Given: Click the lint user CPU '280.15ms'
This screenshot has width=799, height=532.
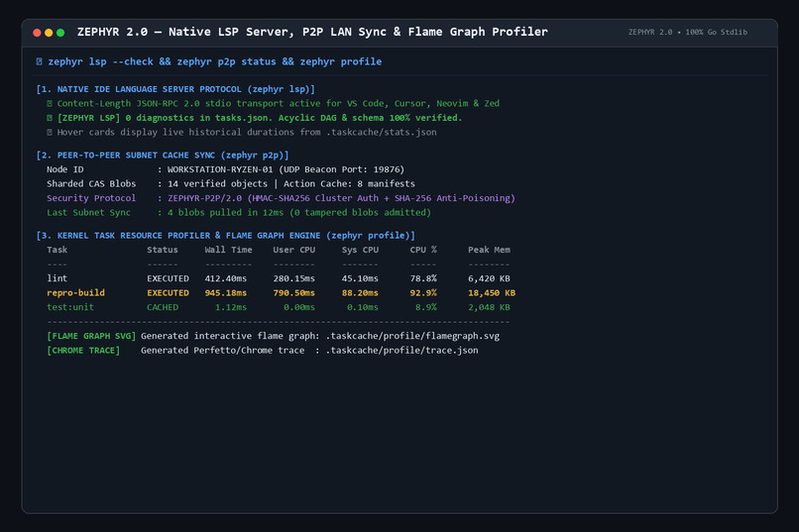Looking at the screenshot, I should pyautogui.click(x=294, y=278).
